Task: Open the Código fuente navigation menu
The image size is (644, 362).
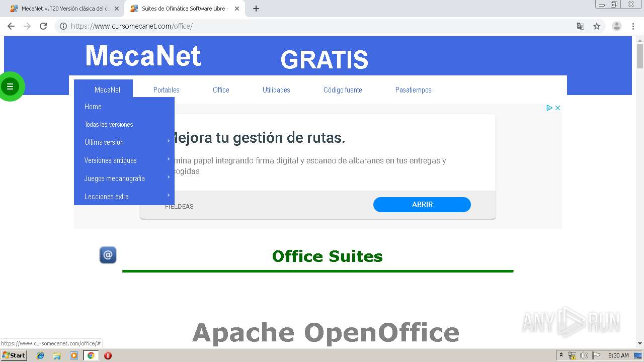Action: [343, 90]
